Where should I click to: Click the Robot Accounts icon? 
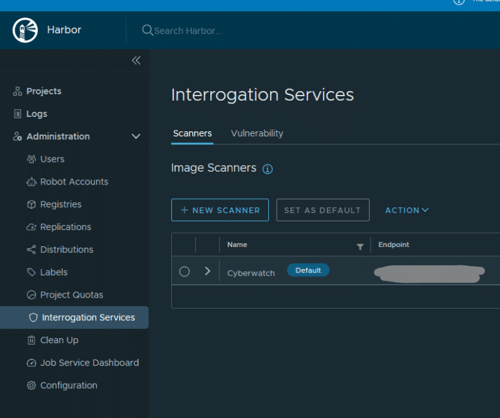click(x=31, y=182)
